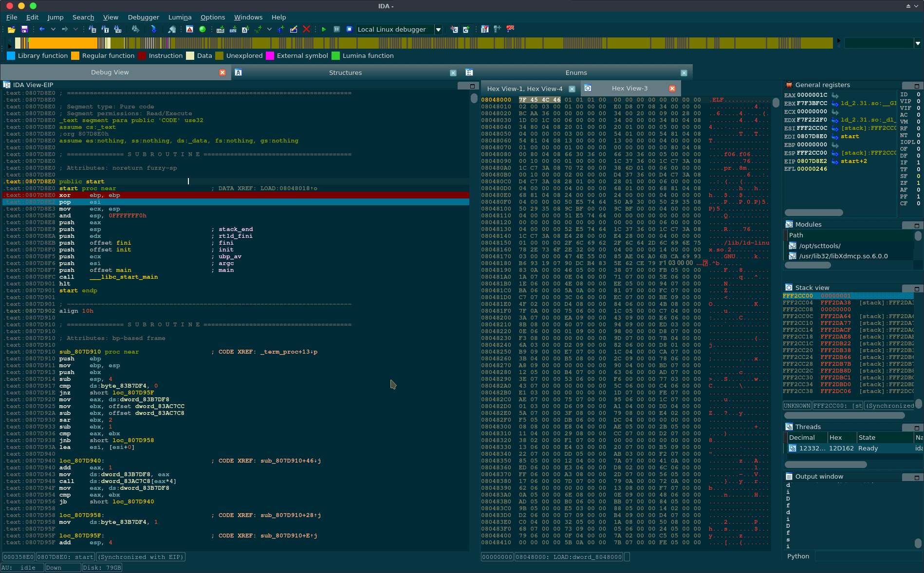This screenshot has height=573, width=924.
Task: Jump forward with the right arrow
Action: click(65, 29)
